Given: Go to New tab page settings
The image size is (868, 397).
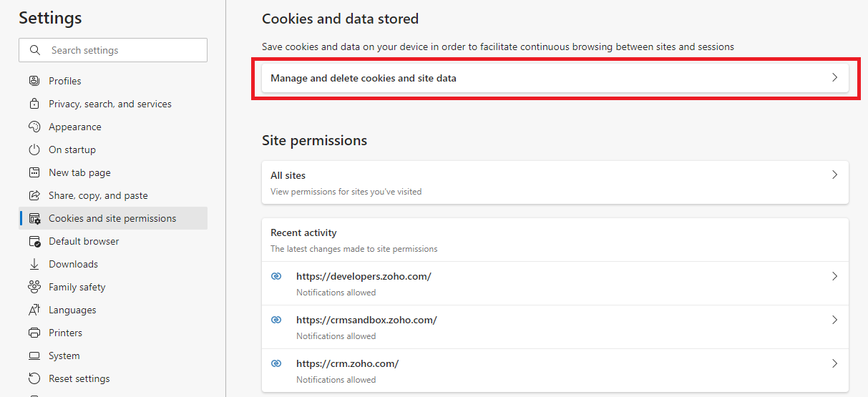Looking at the screenshot, I should pyautogui.click(x=79, y=172).
